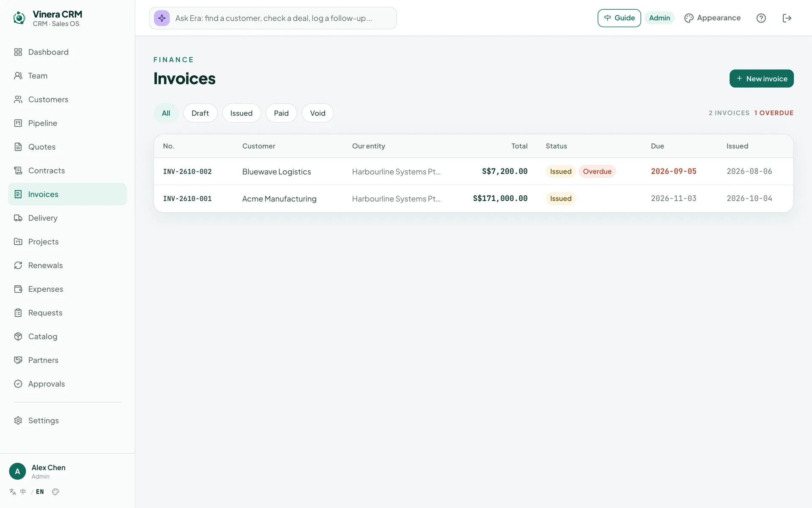Screen dimensions: 812x508
Task: Filter invoices by Draft
Action: coord(200,113)
